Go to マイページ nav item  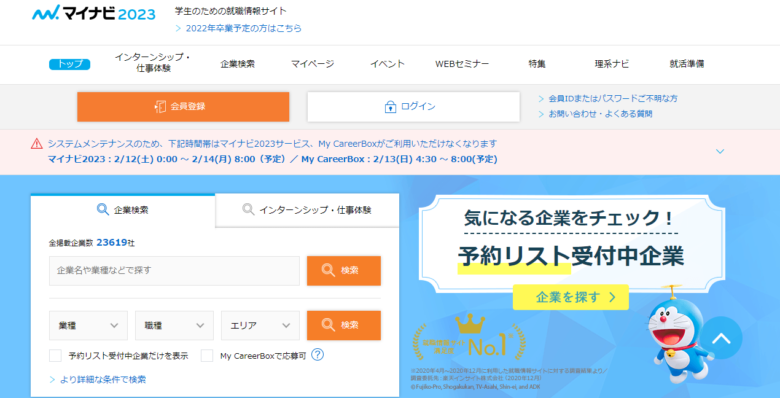[312, 64]
